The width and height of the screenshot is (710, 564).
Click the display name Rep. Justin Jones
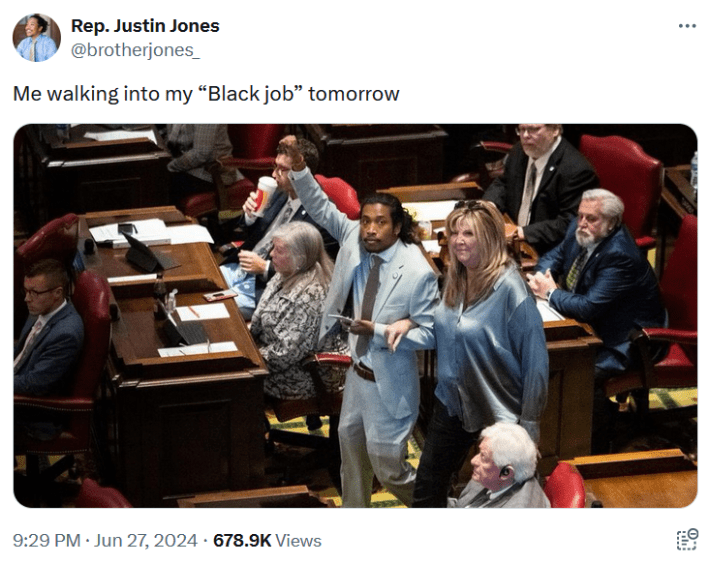(145, 26)
